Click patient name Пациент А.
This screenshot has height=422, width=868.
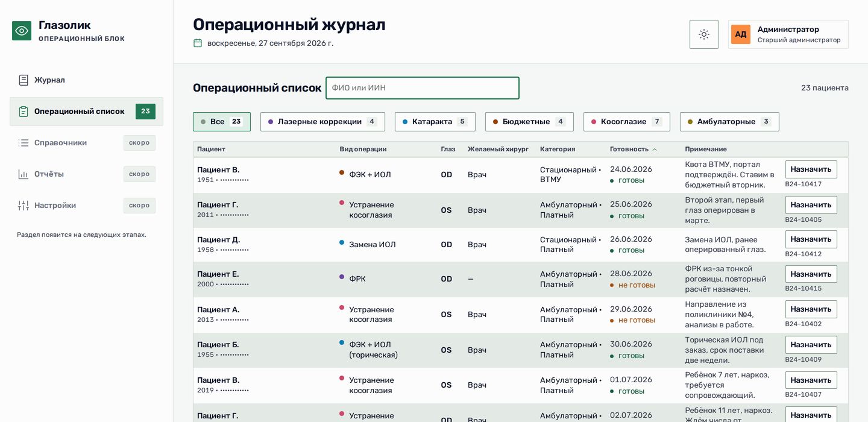[218, 310]
